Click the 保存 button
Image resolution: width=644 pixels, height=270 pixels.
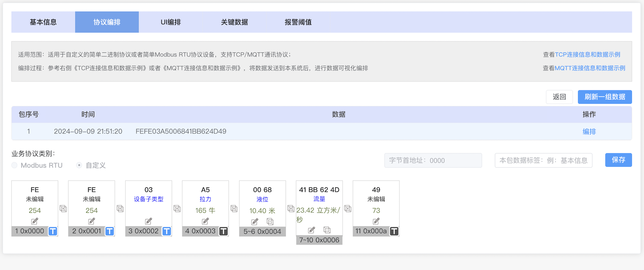(619, 160)
